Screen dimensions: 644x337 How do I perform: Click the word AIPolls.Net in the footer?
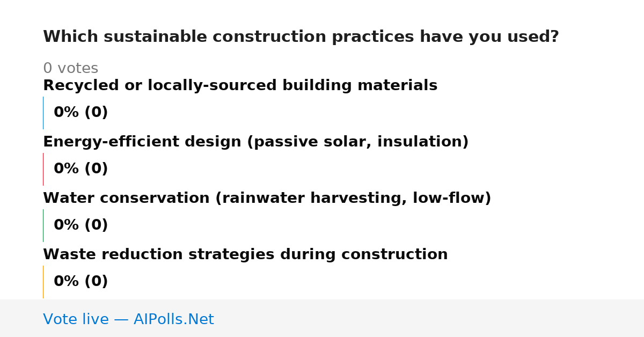pyautogui.click(x=173, y=319)
